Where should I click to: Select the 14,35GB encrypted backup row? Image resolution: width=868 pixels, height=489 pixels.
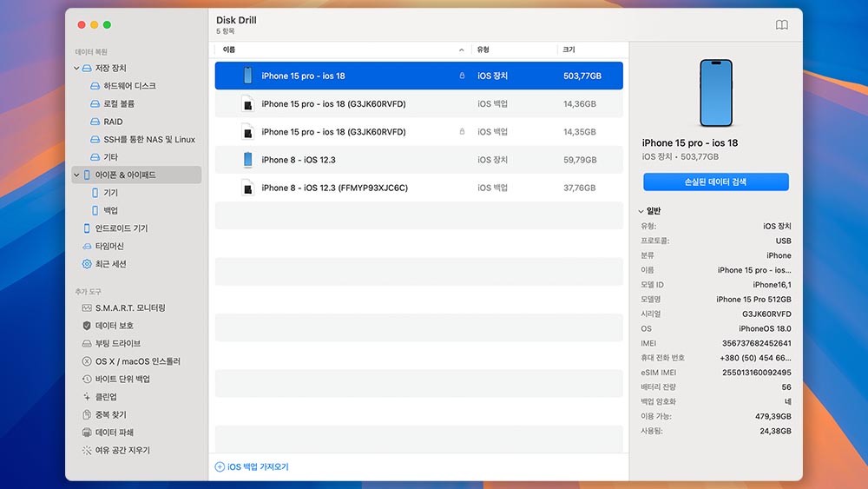coord(418,132)
